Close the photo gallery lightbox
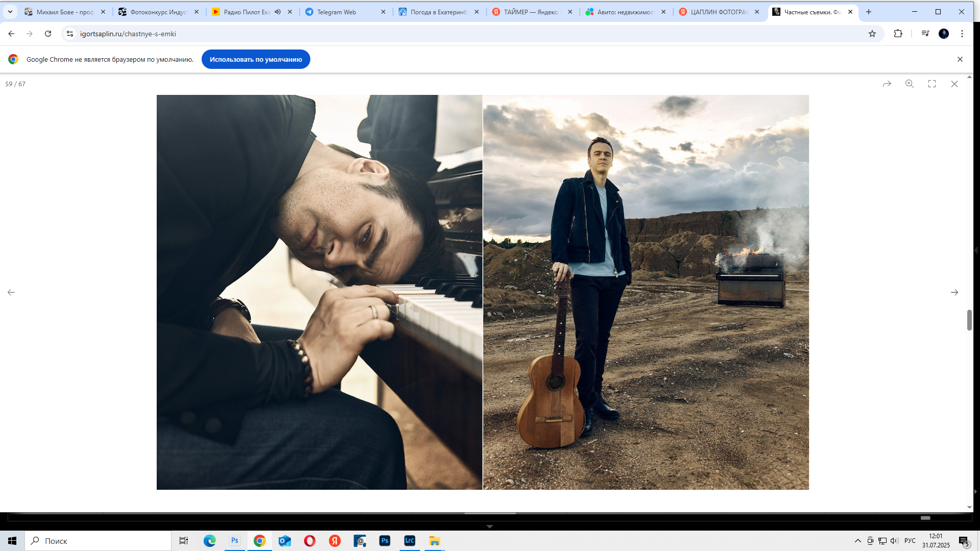The width and height of the screenshot is (980, 551). coord(954,84)
